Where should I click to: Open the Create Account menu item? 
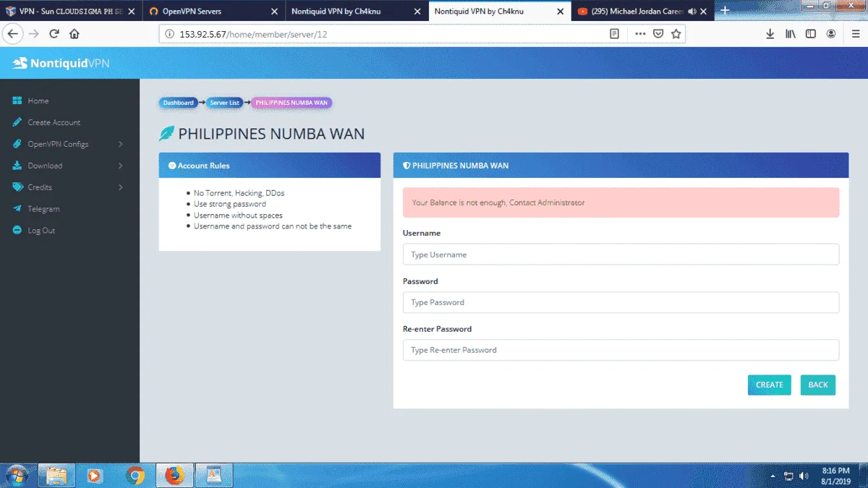(54, 123)
